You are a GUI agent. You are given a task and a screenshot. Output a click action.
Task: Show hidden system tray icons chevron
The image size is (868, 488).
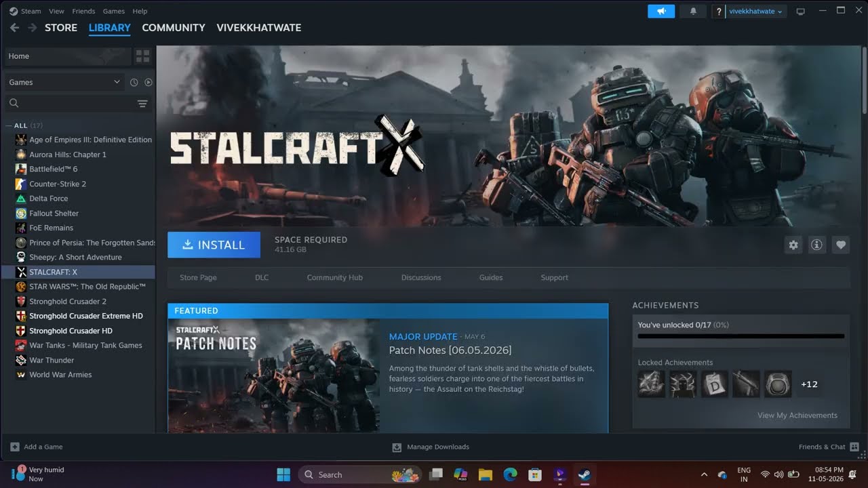[704, 474]
